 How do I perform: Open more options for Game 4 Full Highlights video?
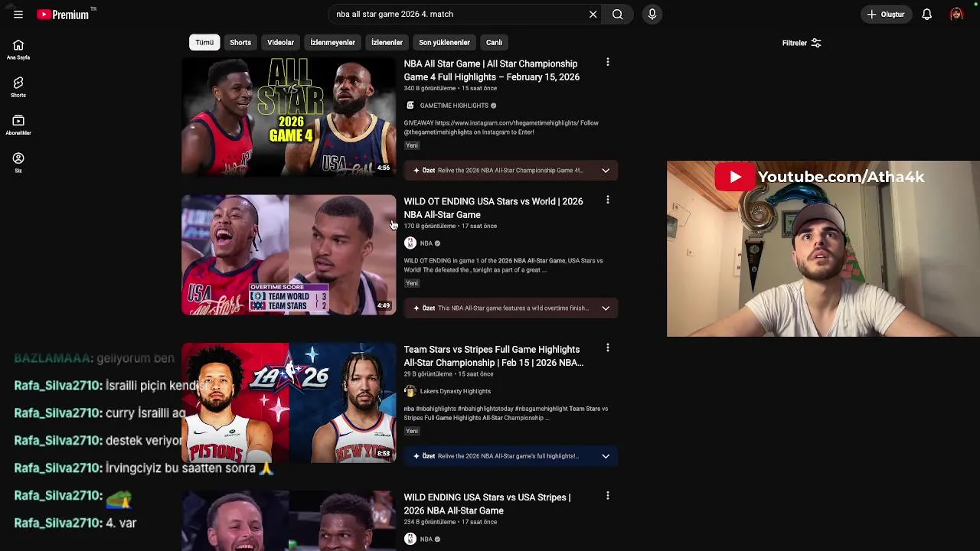tap(608, 62)
